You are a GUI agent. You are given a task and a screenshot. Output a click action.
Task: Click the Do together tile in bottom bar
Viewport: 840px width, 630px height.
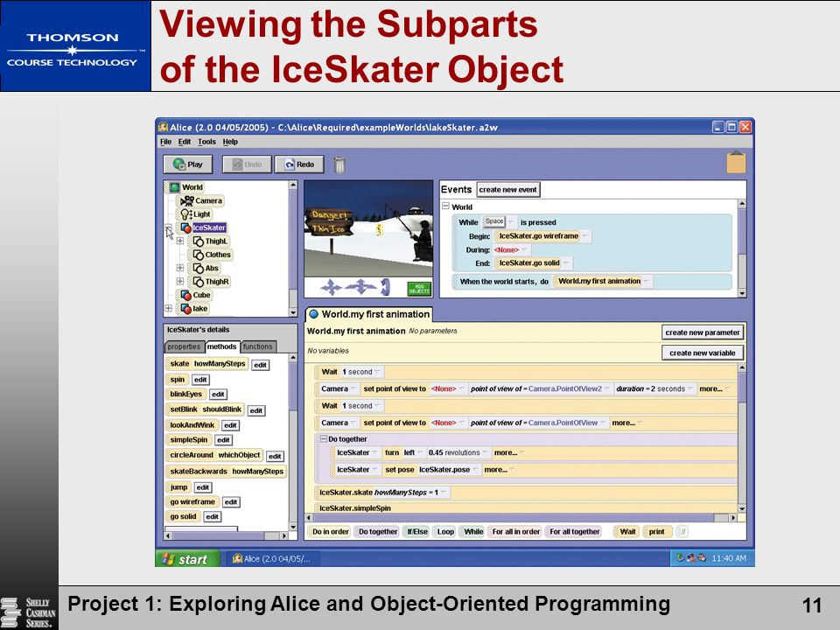click(x=378, y=531)
